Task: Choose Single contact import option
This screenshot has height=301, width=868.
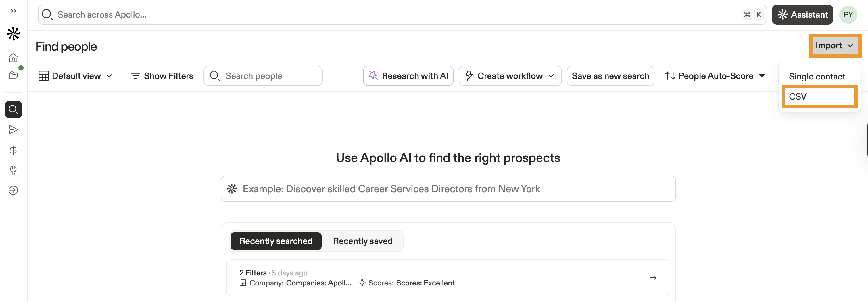Action: [x=817, y=77]
